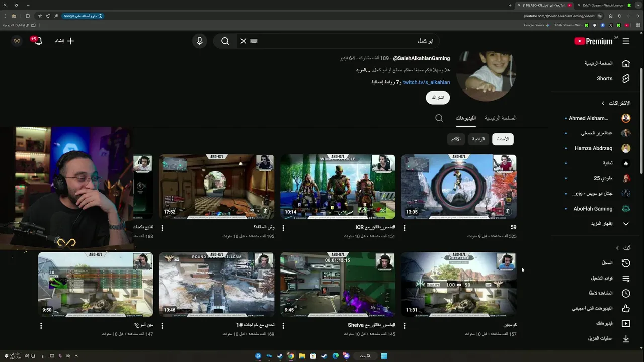This screenshot has width=644, height=362.
Task: Open options menu for video 59
Action: pyautogui.click(x=405, y=228)
